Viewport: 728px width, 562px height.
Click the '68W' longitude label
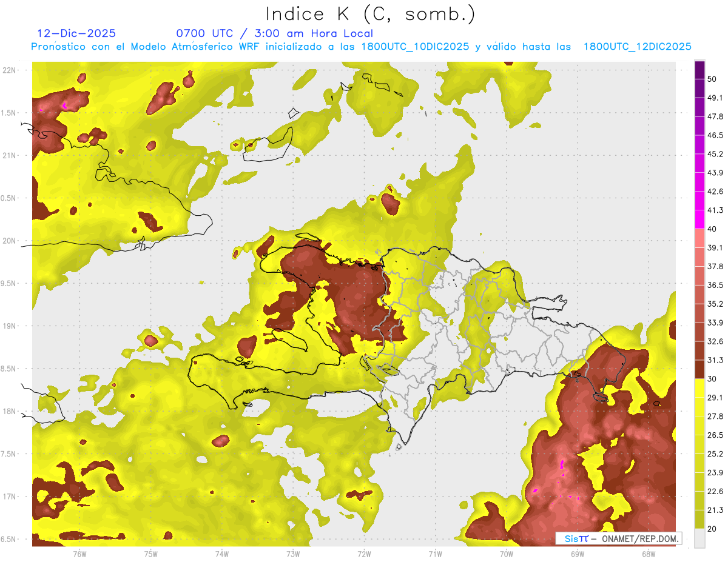click(649, 554)
